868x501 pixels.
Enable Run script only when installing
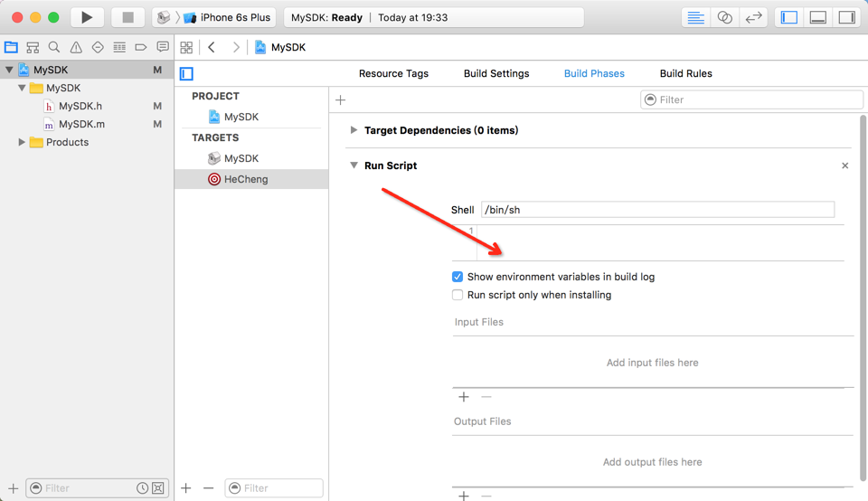click(x=458, y=295)
